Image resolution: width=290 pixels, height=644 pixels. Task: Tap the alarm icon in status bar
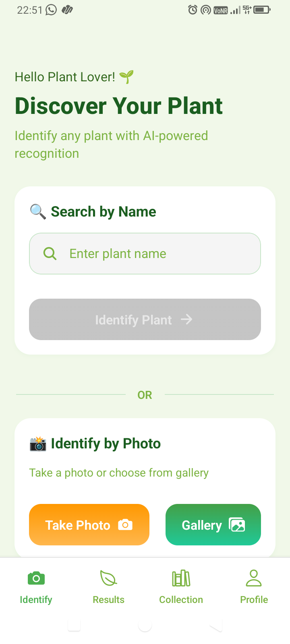(x=193, y=10)
